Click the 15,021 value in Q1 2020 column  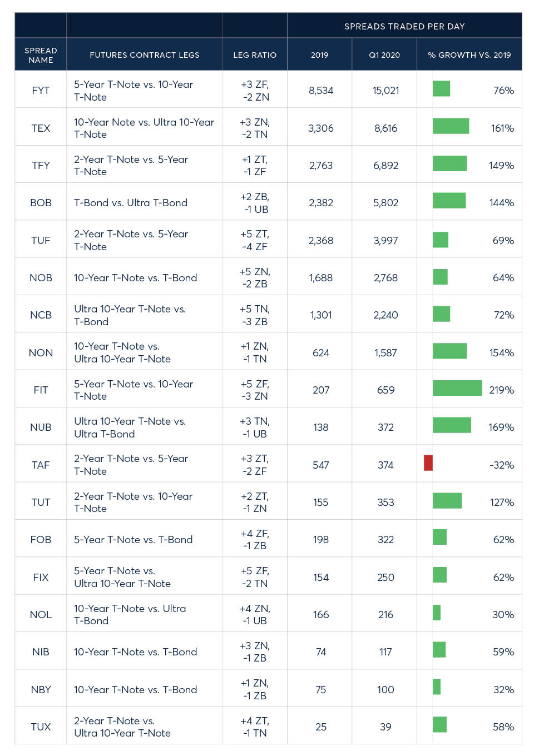click(x=385, y=91)
